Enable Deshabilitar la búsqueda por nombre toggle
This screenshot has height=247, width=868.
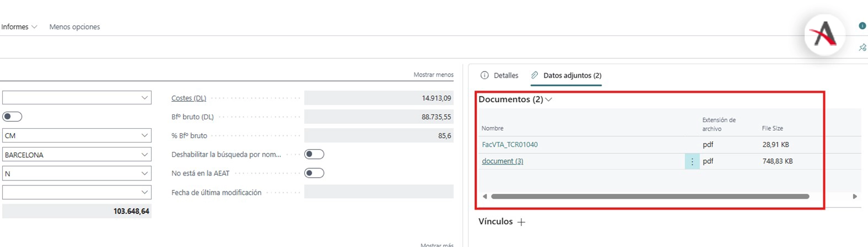[314, 155]
